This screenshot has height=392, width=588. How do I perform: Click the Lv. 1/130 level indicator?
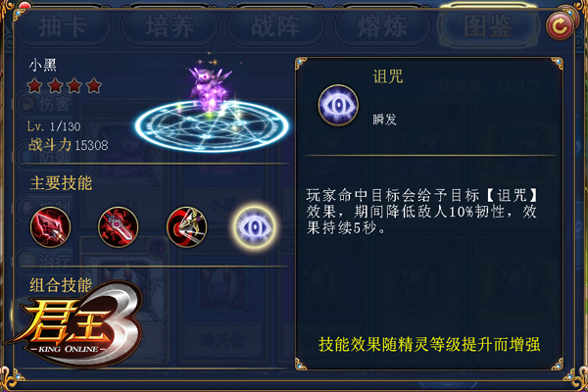(54, 126)
